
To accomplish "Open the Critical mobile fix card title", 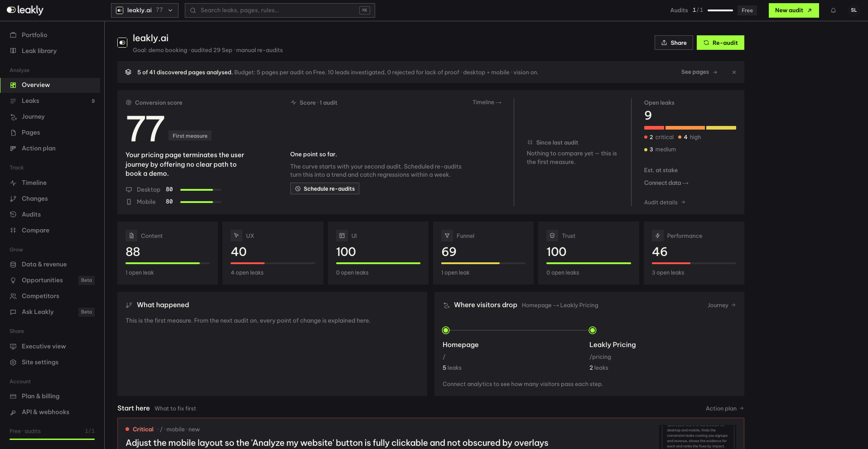I will pyautogui.click(x=337, y=443).
